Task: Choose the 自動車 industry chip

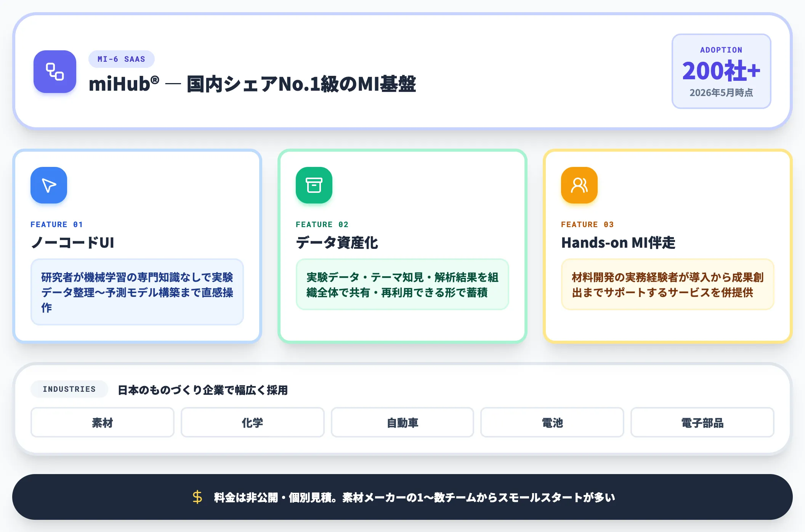Action: coord(402,422)
